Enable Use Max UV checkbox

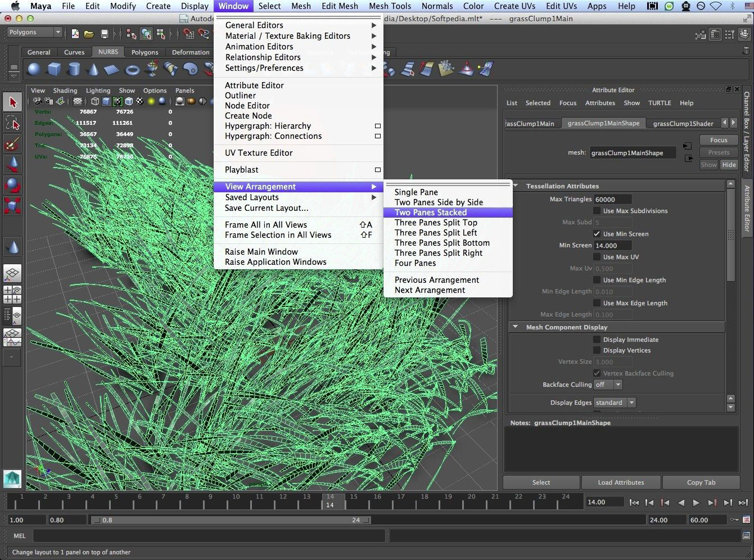coord(597,257)
